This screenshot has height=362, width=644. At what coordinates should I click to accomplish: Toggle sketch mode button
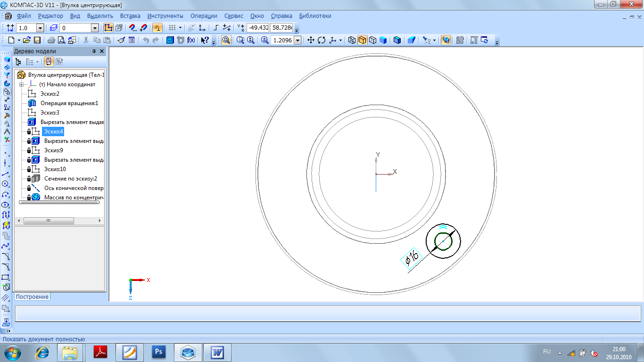(x=108, y=28)
